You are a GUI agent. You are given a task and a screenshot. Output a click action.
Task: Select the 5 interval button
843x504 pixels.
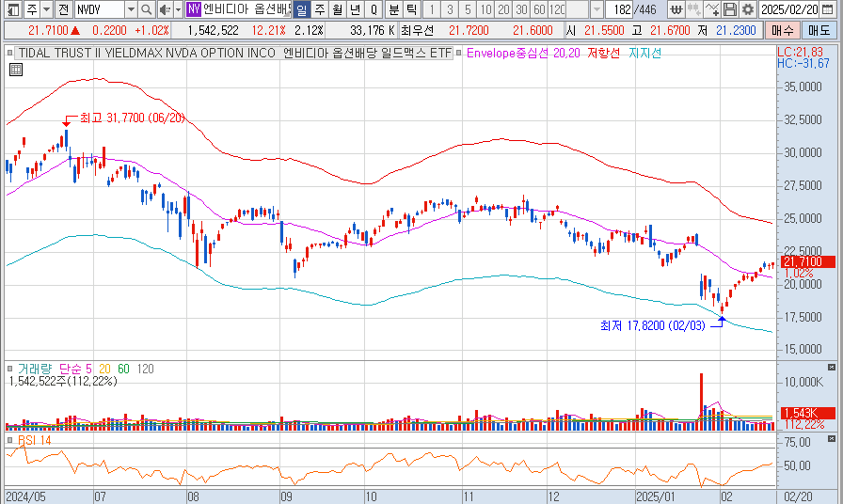[468, 9]
